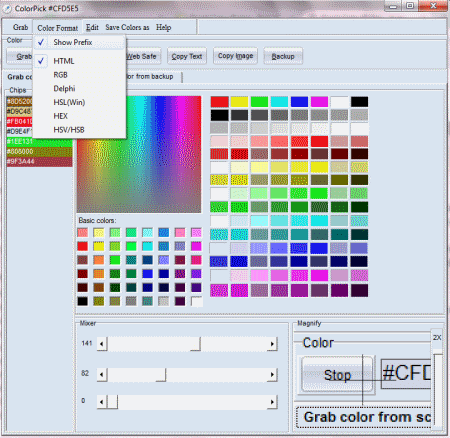Pick the black swatch at the first row's end in large palette
Image resolution: width=450 pixels, height=438 pixels.
pos(359,102)
